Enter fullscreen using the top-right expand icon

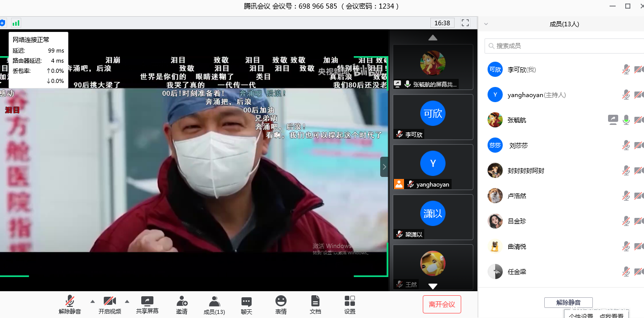pyautogui.click(x=465, y=23)
